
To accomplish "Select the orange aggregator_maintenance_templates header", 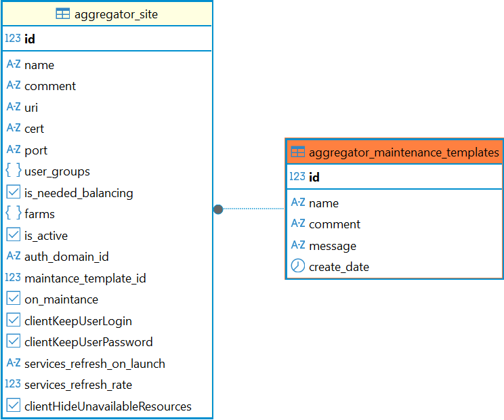I will tap(404, 152).
